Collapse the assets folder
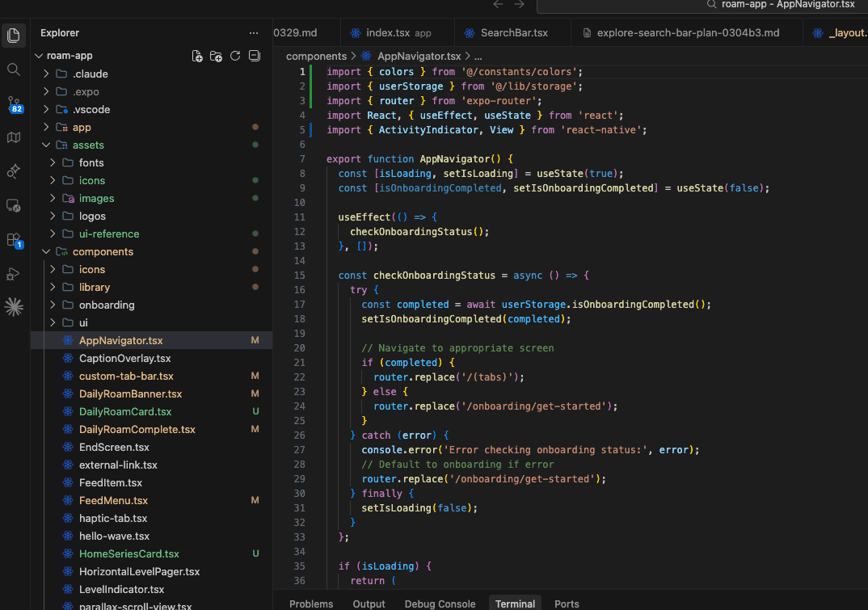Screen dimensions: 868x610 (x=88, y=145)
